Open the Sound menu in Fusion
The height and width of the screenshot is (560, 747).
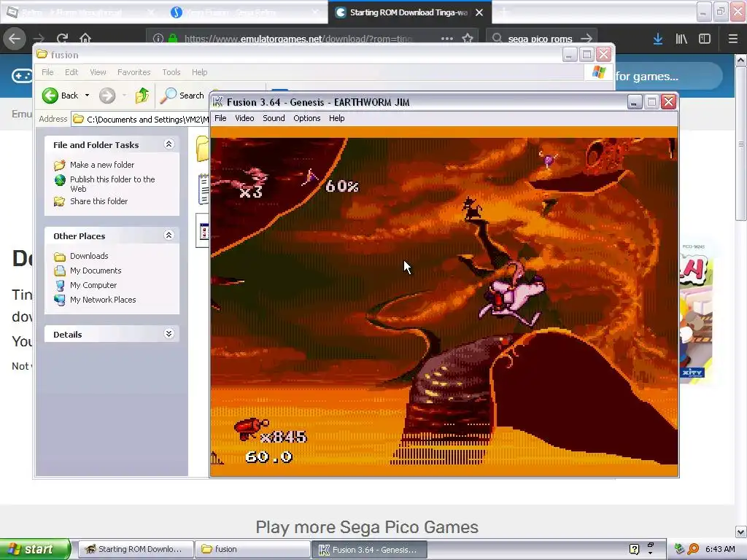pos(274,118)
